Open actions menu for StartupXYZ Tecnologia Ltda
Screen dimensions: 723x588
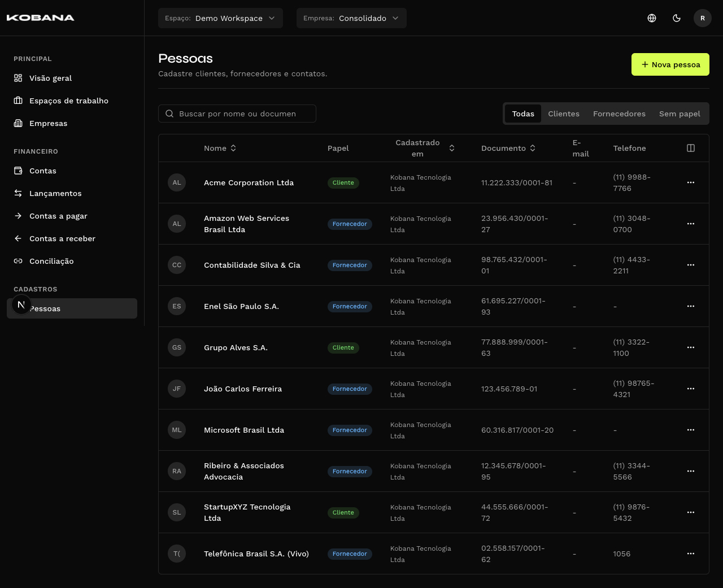click(x=691, y=512)
